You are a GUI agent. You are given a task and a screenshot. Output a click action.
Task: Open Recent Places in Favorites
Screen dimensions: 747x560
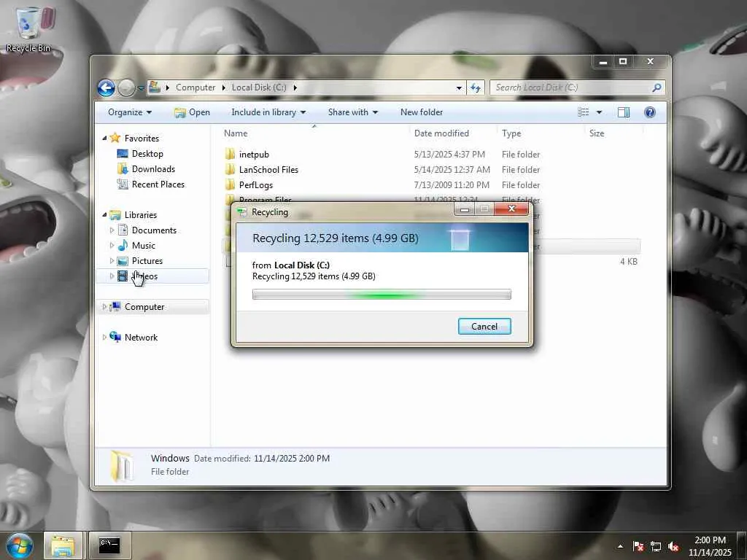coord(158,184)
